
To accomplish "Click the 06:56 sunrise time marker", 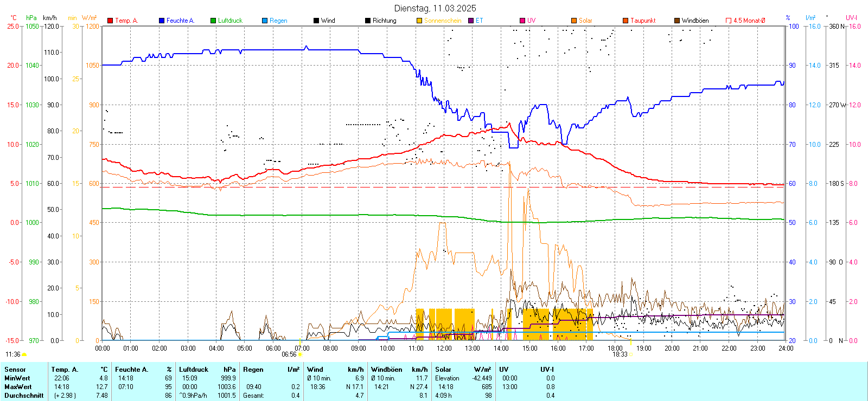I will tap(289, 354).
